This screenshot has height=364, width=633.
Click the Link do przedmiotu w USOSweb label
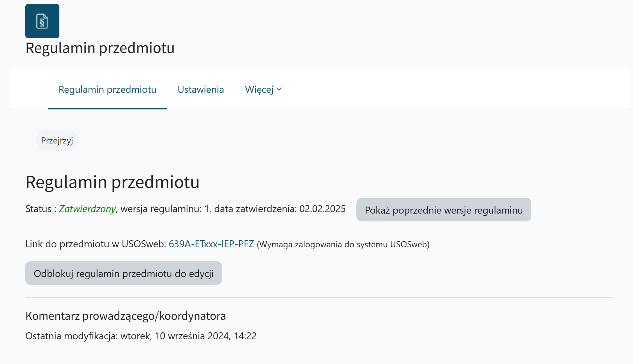[x=96, y=244]
